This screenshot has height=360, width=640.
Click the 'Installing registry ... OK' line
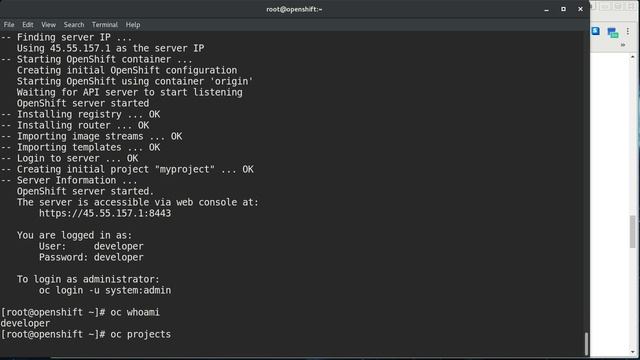click(x=80, y=114)
